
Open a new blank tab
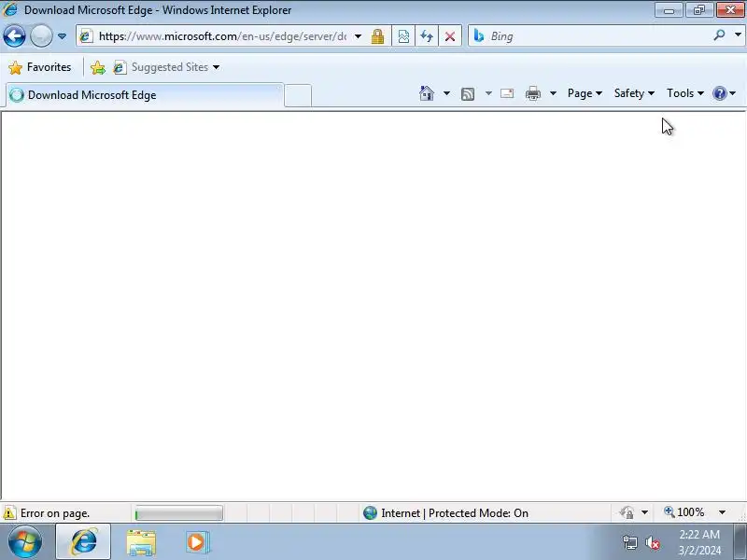[298, 95]
